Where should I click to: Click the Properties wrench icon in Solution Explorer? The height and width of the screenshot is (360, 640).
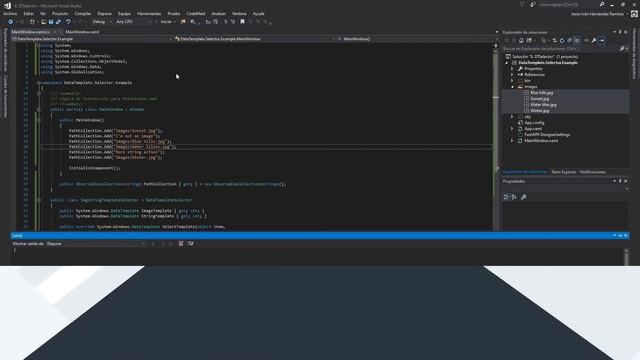594,40
